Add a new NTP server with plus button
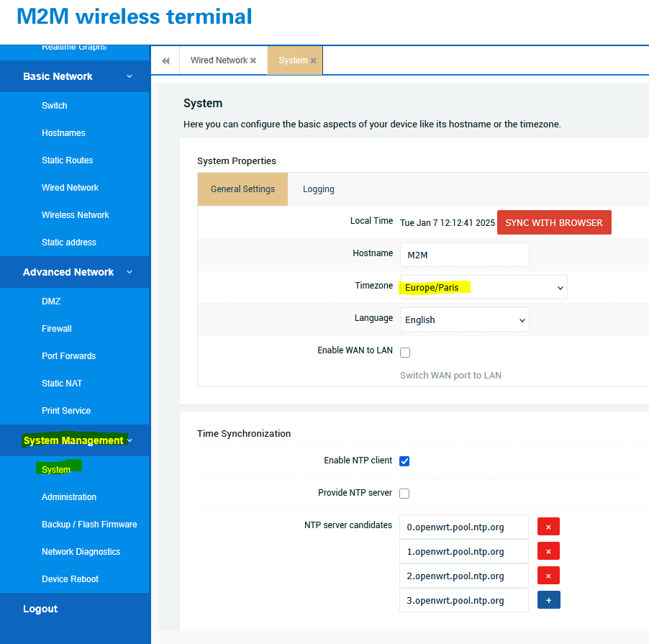This screenshot has width=649, height=644. coord(548,600)
